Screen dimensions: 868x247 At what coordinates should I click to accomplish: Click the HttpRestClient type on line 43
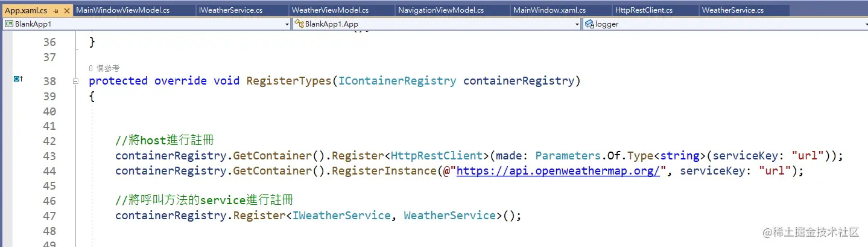click(437, 156)
